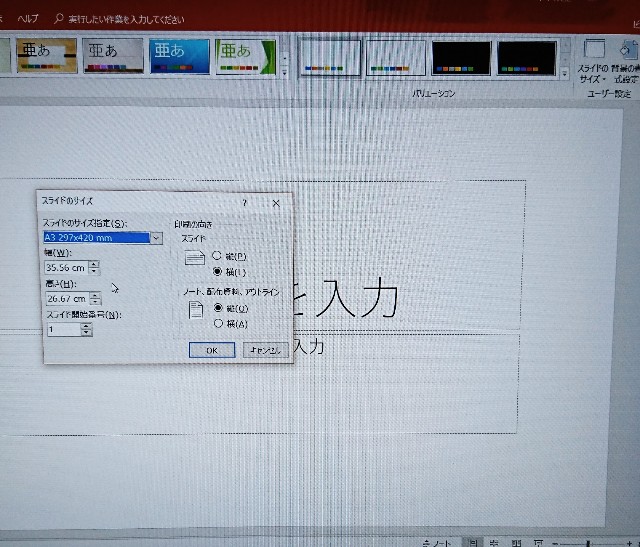This screenshot has width=640, height=547.
Task: Confirm the dialog with OK
Action: 212,350
